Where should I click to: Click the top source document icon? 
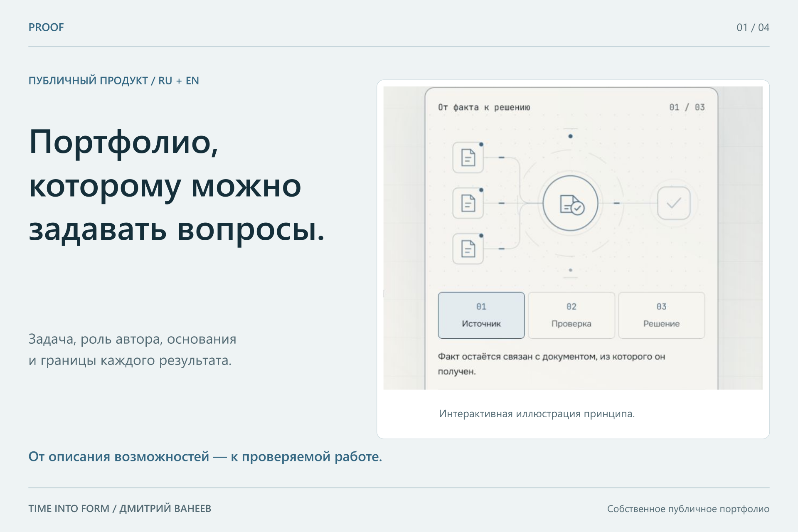point(468,158)
